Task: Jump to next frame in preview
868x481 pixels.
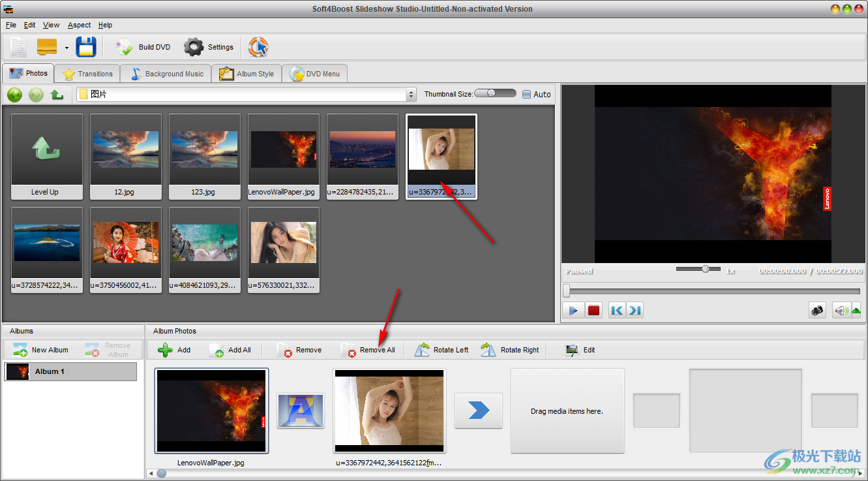Action: [x=635, y=310]
